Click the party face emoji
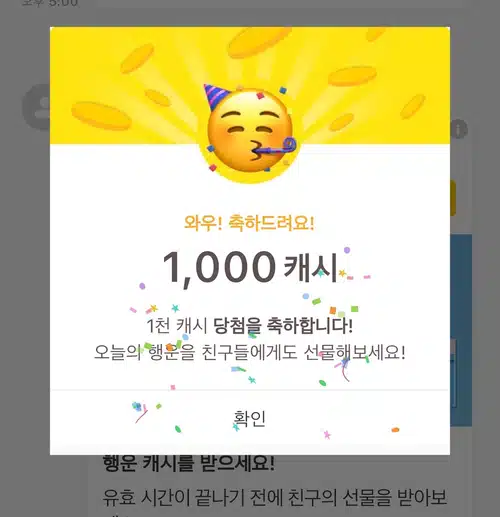This screenshot has height=517, width=500. click(x=250, y=131)
